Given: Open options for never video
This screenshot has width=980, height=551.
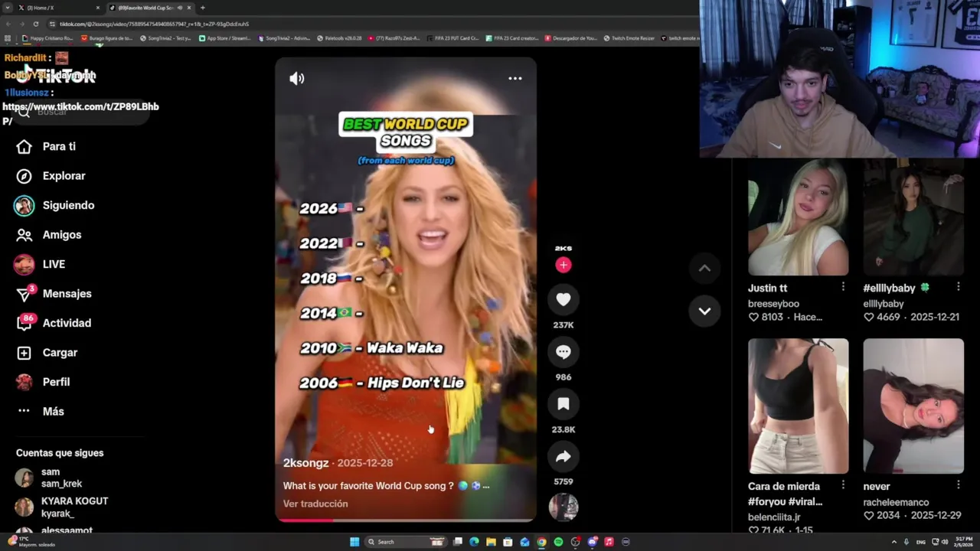Looking at the screenshot, I should click(958, 485).
